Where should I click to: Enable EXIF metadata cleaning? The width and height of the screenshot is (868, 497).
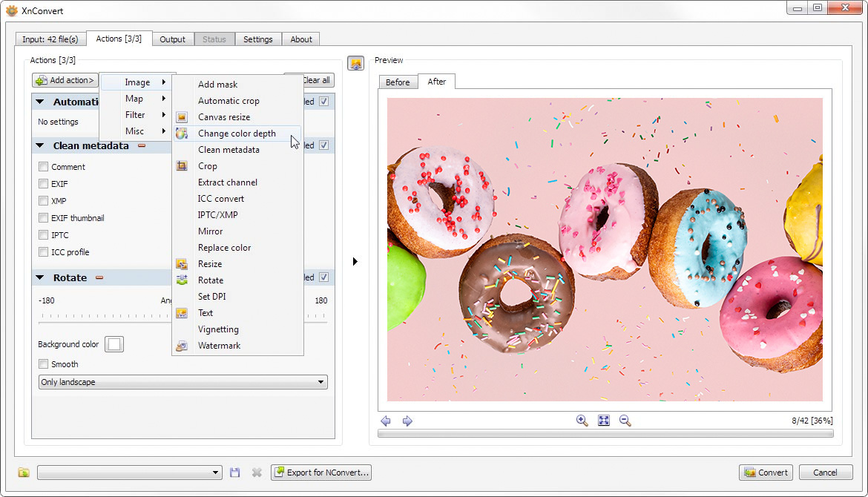point(43,184)
